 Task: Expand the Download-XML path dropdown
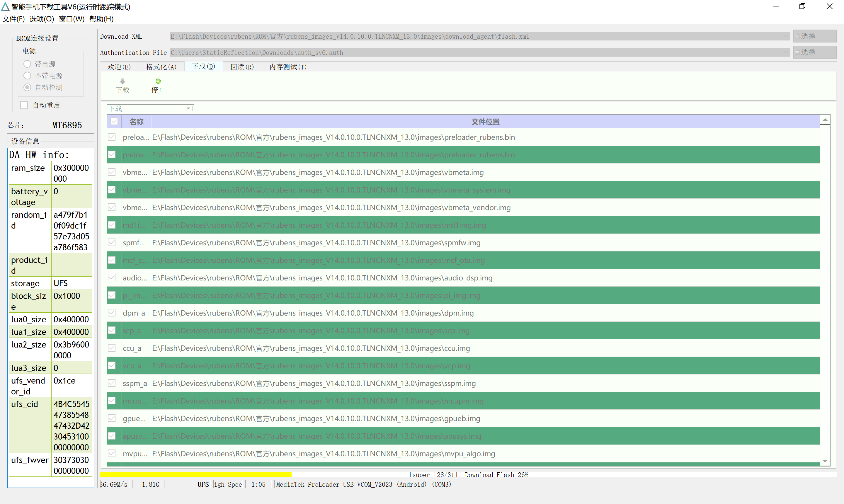(786, 36)
